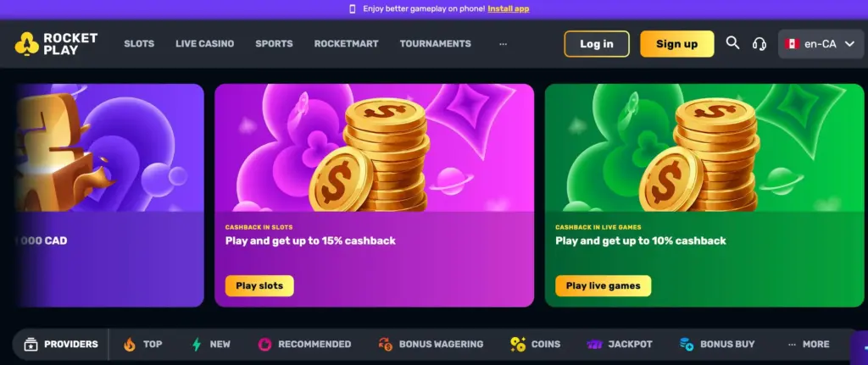Screen dimensions: 868x365
Task: Click the Log in button
Action: [x=597, y=44]
